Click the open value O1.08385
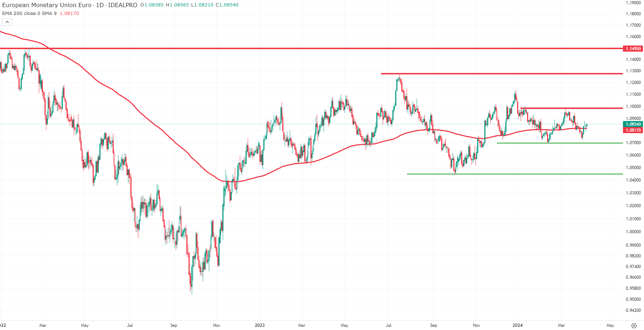The image size is (644, 330). pyautogui.click(x=152, y=5)
